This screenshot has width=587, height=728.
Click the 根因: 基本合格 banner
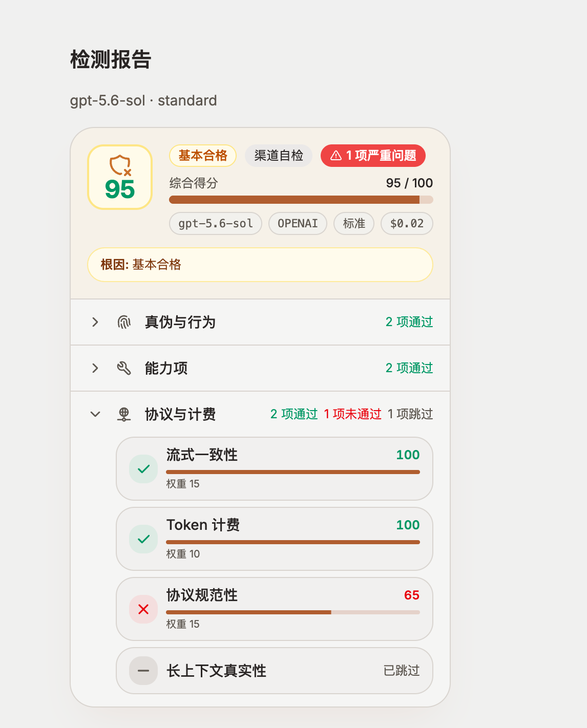click(260, 265)
